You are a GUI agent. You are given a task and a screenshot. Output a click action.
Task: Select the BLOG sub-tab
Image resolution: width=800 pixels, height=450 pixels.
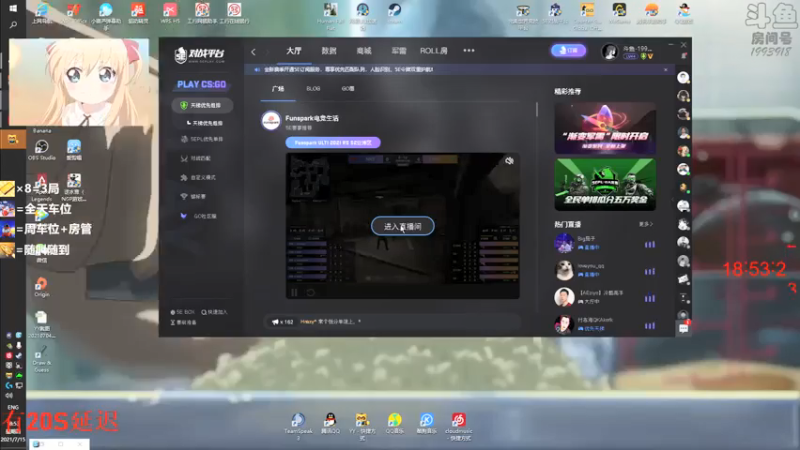point(313,89)
